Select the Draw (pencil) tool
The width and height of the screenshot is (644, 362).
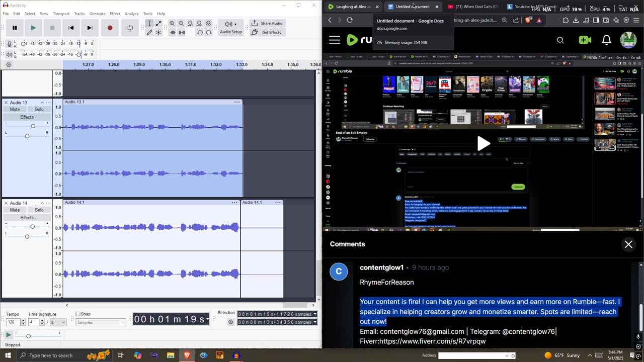(x=149, y=33)
